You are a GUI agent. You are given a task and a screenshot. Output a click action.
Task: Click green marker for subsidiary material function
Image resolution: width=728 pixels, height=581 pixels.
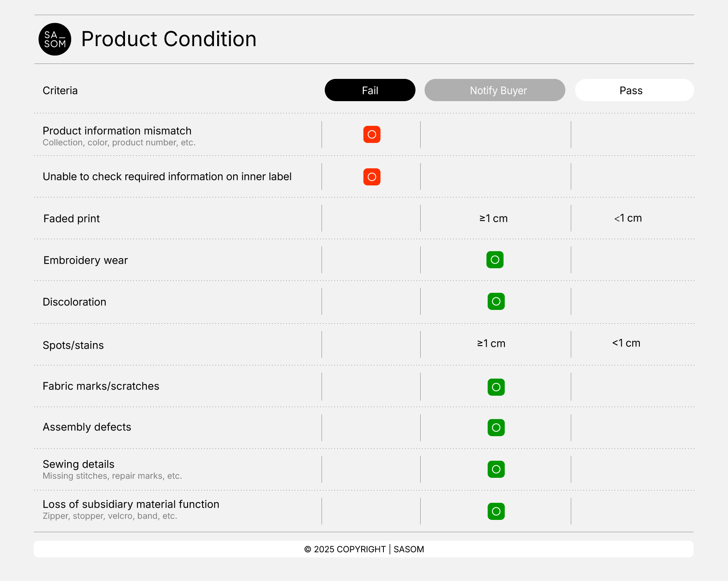pyautogui.click(x=496, y=511)
